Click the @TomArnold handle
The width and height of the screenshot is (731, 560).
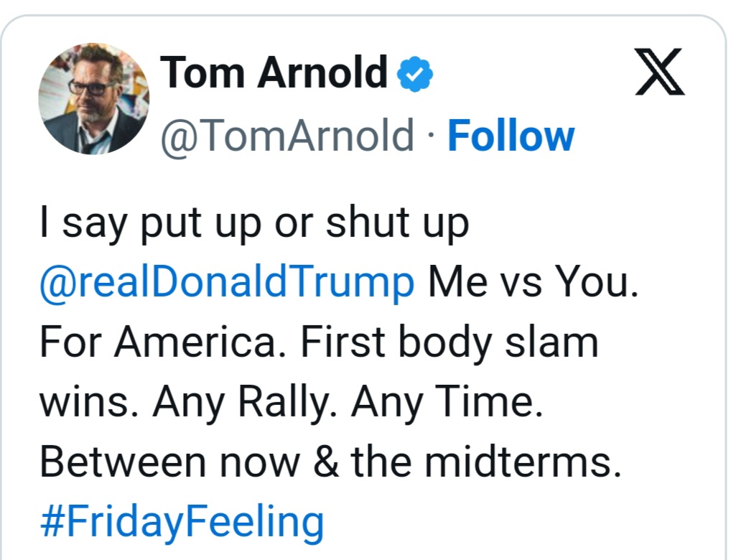point(287,136)
